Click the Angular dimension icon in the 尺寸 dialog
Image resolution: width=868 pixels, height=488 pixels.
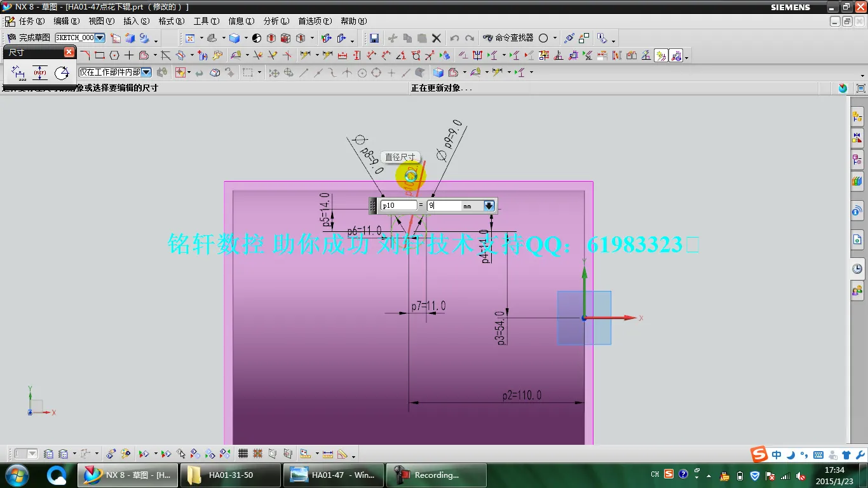pyautogui.click(x=62, y=72)
